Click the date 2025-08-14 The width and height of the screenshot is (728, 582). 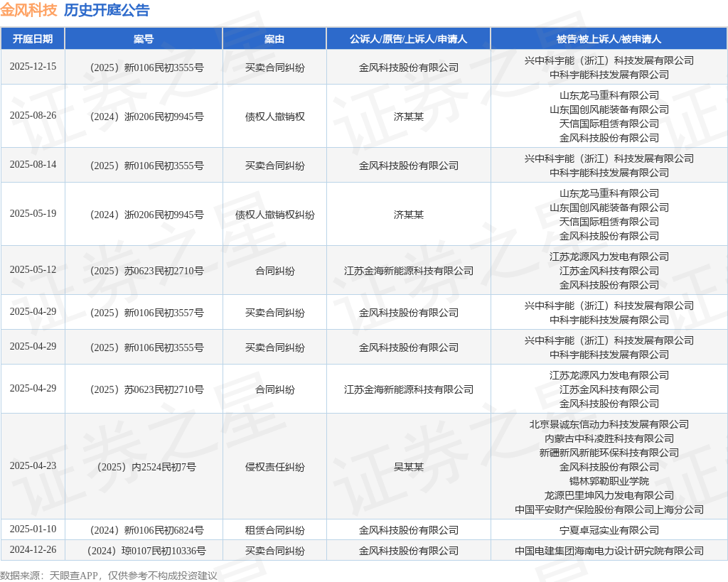coord(33,164)
